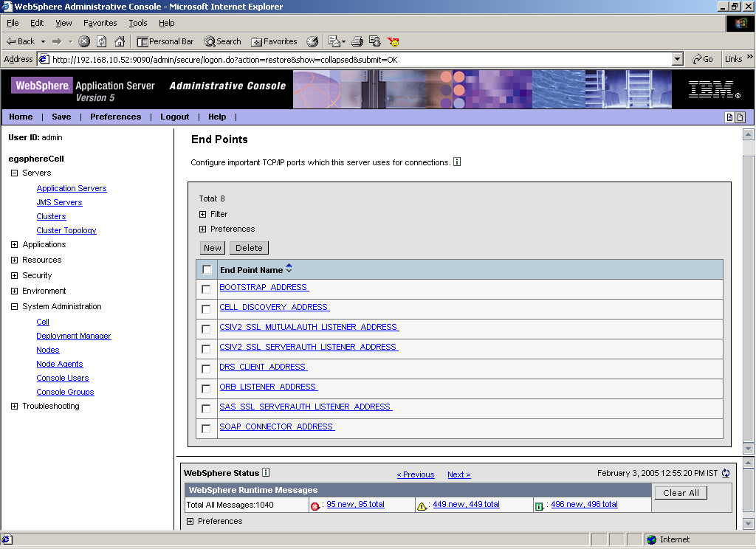This screenshot has height=549, width=756.
Task: Click the Stop loading icon
Action: (84, 41)
